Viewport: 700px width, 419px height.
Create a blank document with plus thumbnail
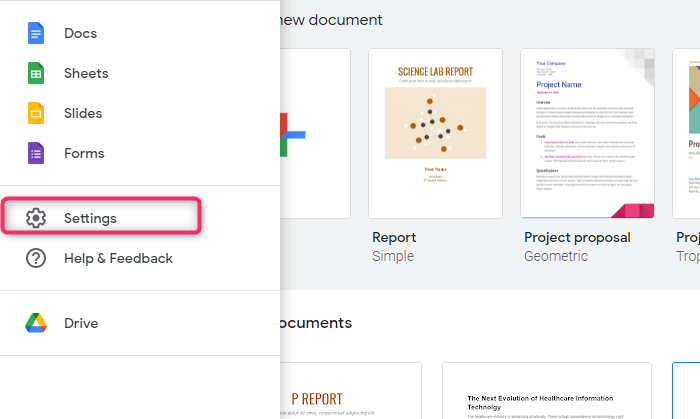pyautogui.click(x=315, y=133)
